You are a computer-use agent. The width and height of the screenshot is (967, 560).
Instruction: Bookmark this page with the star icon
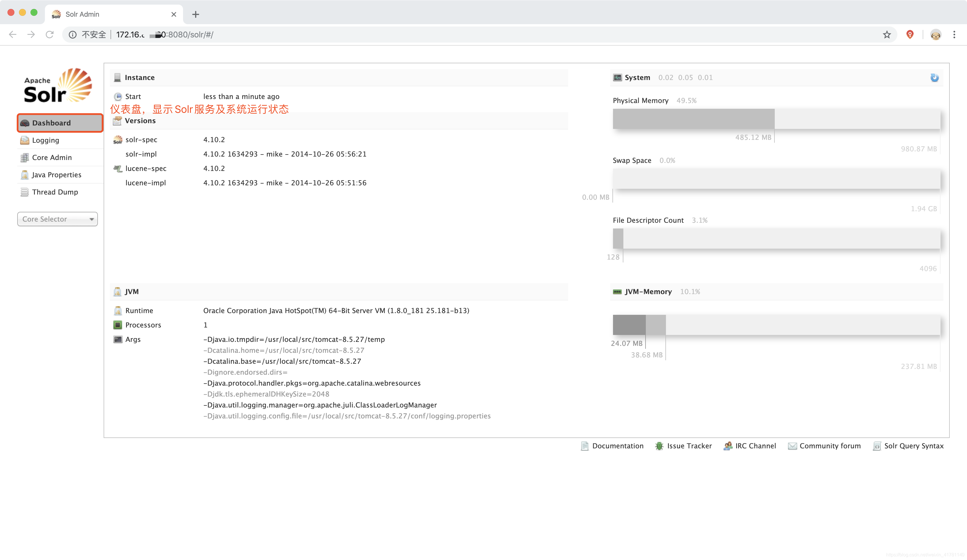(x=887, y=35)
